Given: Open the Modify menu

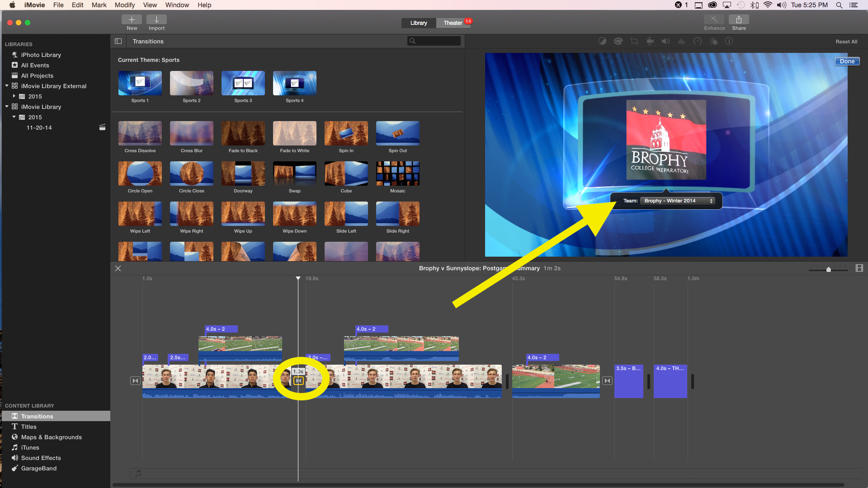Looking at the screenshot, I should pyautogui.click(x=124, y=5).
